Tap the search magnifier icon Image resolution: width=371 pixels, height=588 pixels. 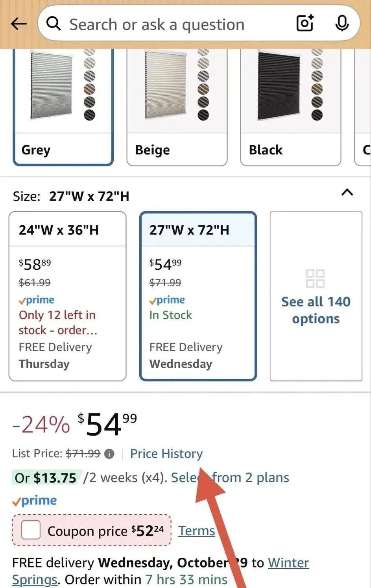coord(54,24)
